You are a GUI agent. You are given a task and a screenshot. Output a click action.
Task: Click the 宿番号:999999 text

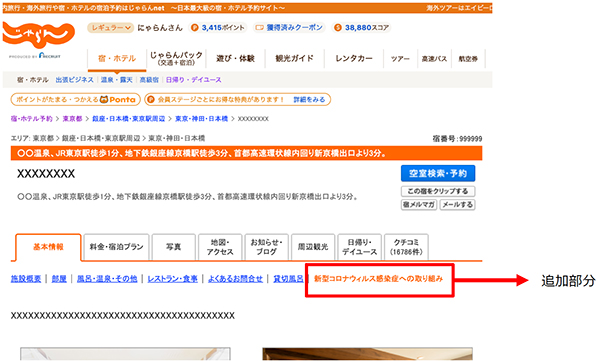(x=457, y=139)
